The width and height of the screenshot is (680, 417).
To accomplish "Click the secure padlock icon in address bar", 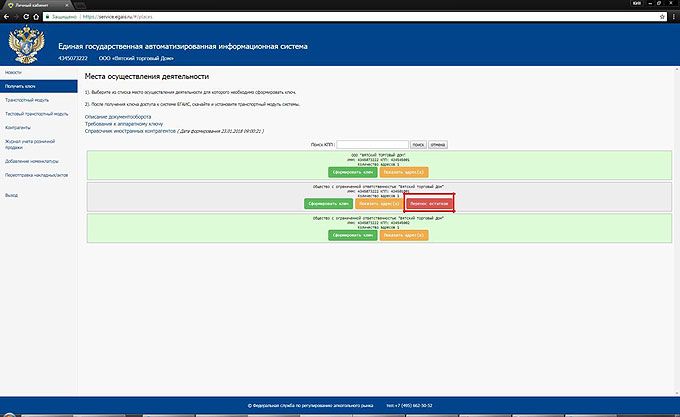I will (x=48, y=17).
